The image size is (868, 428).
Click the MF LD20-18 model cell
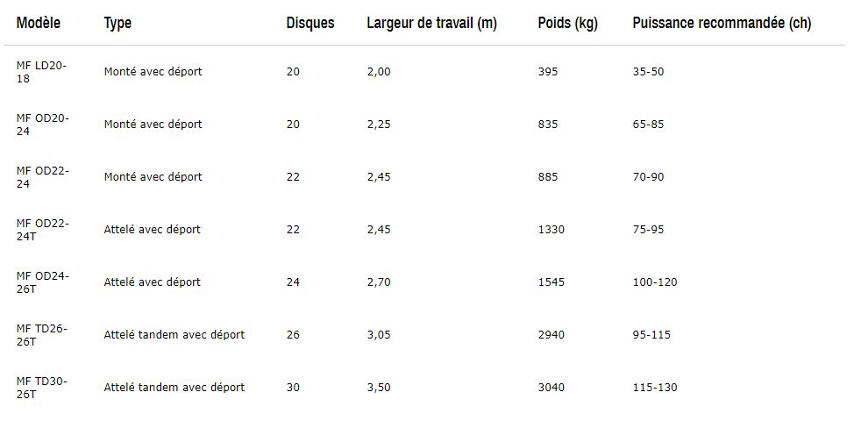[x=41, y=72]
